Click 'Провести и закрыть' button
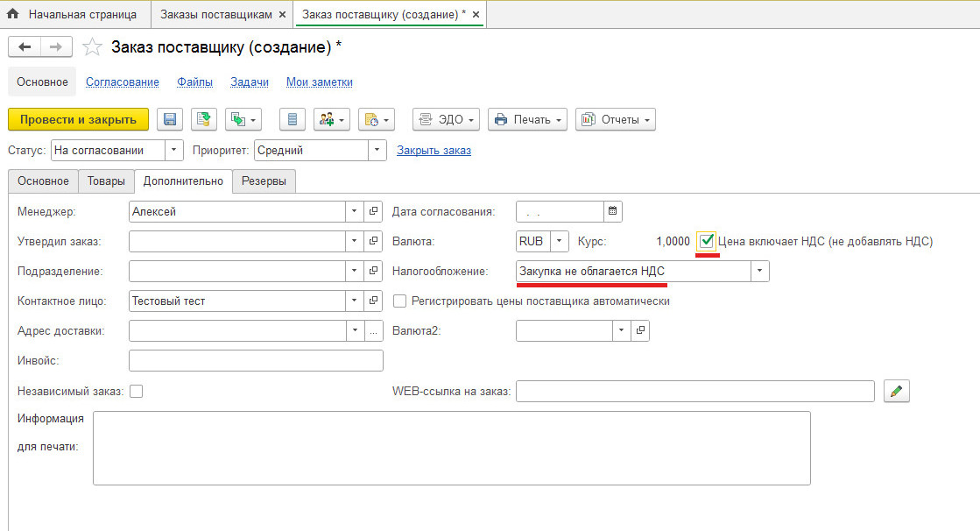 click(x=78, y=119)
